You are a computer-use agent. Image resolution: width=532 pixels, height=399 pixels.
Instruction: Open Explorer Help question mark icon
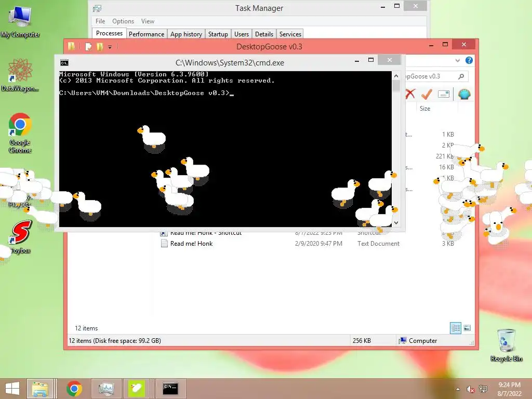pyautogui.click(x=469, y=60)
